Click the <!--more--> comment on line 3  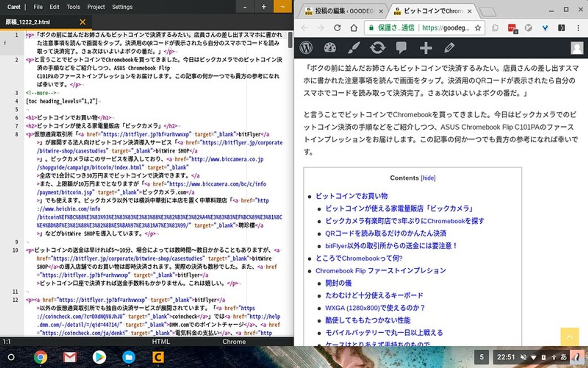coord(41,93)
